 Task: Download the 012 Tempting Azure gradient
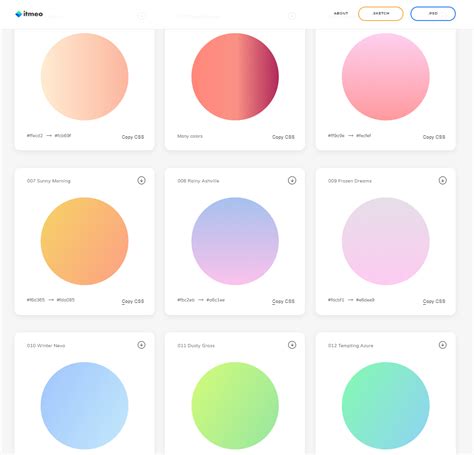(x=443, y=345)
